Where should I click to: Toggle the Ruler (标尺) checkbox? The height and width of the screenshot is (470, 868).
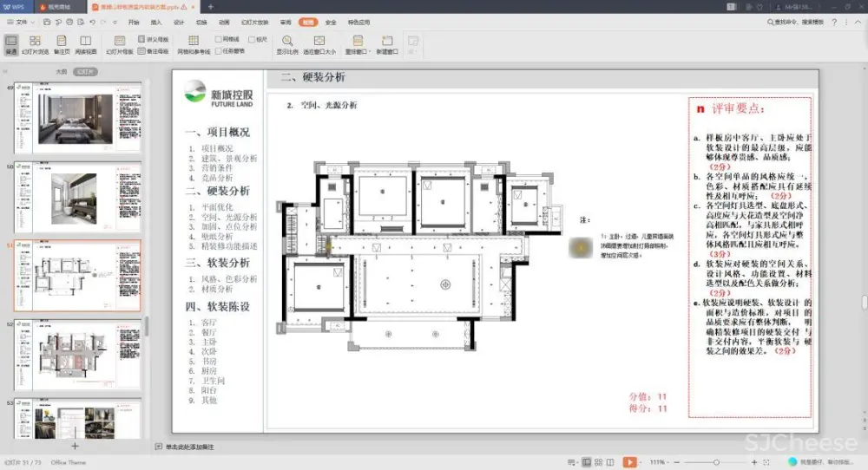click(251, 39)
